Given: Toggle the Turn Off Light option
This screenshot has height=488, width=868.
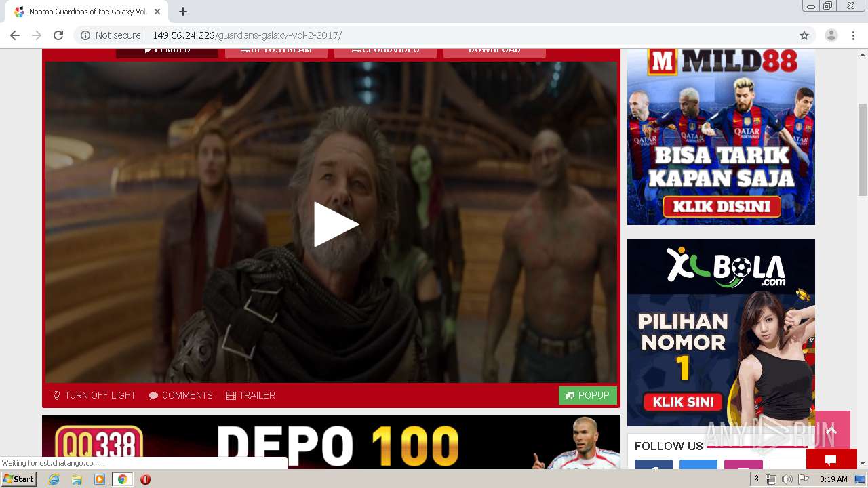Looking at the screenshot, I should (94, 395).
